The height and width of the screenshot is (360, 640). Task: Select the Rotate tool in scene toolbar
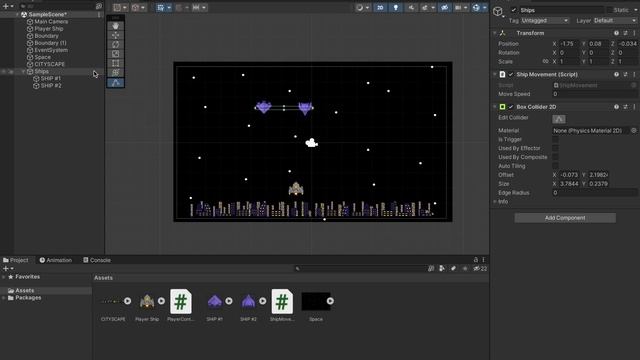pyautogui.click(x=116, y=44)
